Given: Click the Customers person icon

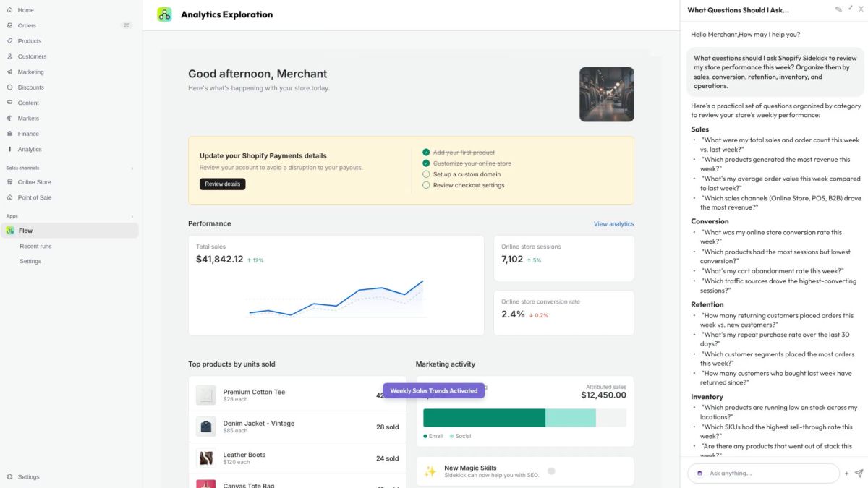Looking at the screenshot, I should tap(10, 56).
